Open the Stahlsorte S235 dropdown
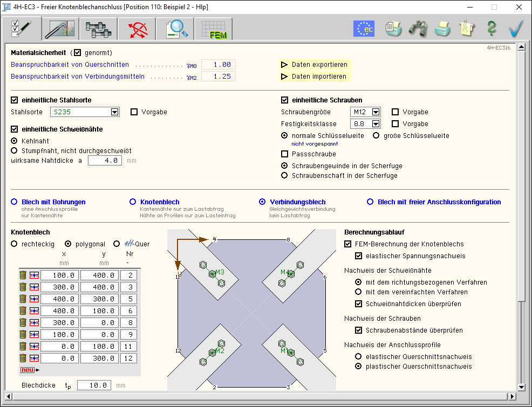532x407 pixels. (x=114, y=112)
